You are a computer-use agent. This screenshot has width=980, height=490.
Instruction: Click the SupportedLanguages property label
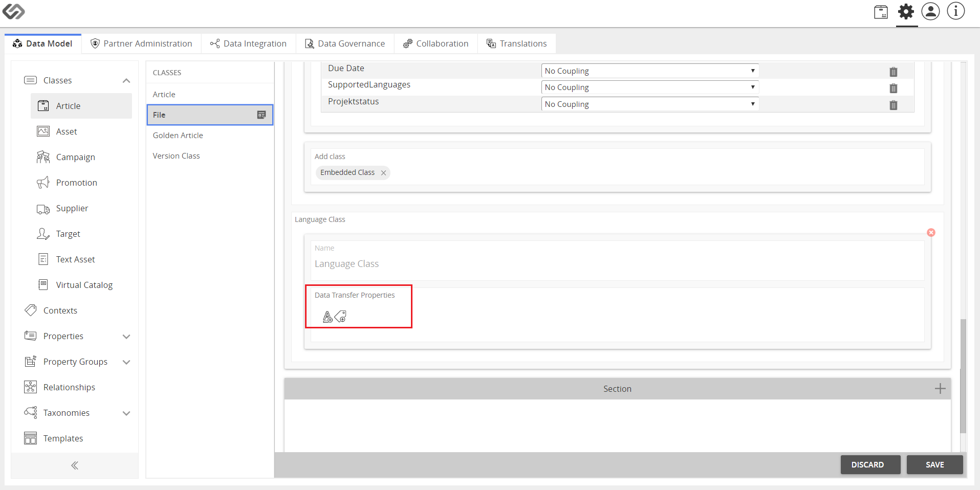click(369, 85)
